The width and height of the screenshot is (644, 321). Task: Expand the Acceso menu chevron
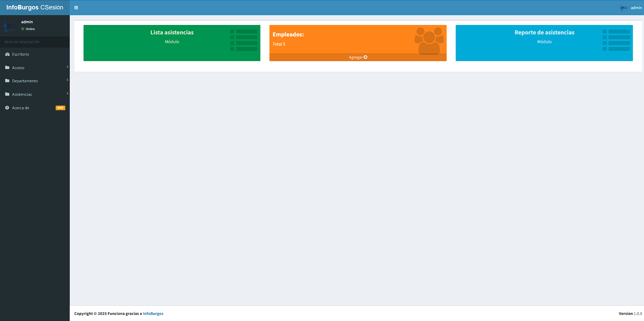[67, 67]
